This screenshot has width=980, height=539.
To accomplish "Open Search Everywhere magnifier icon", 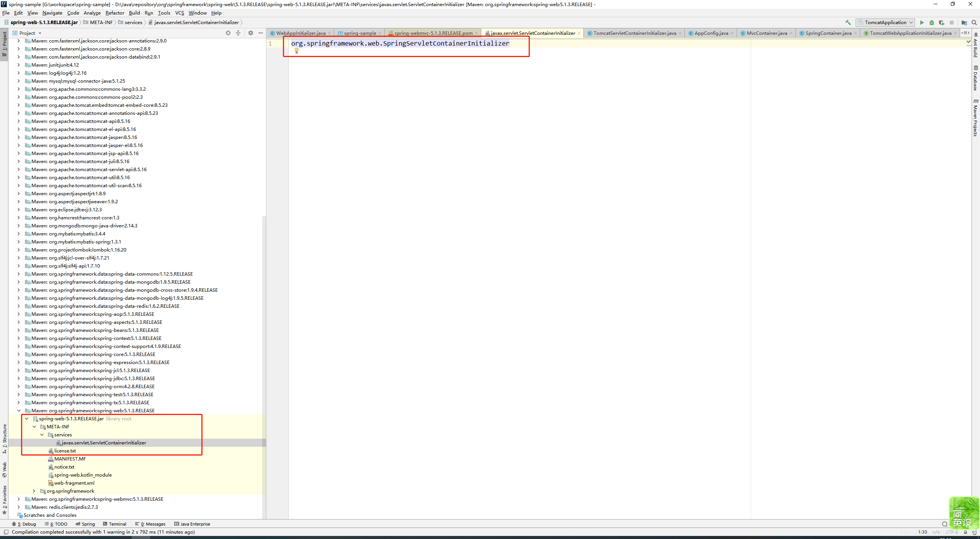I will pyautogui.click(x=974, y=23).
